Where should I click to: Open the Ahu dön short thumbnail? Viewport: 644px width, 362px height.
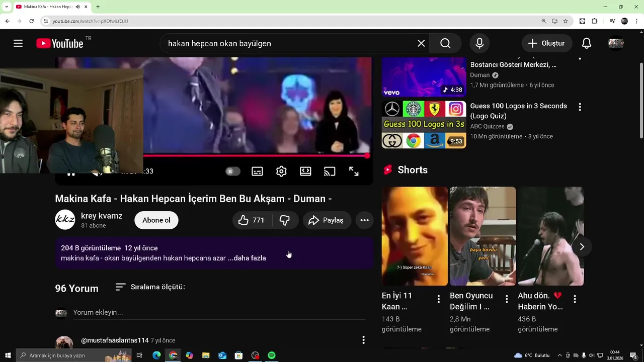click(x=551, y=236)
